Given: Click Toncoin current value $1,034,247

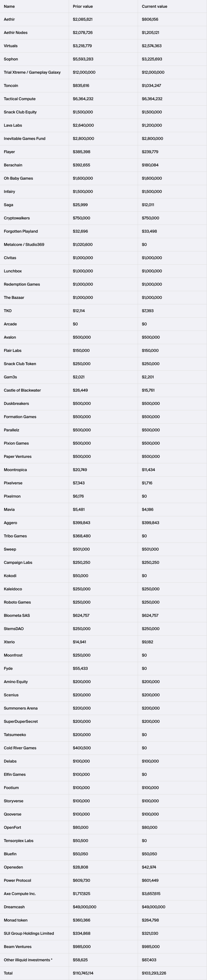Looking at the screenshot, I should coord(151,86).
